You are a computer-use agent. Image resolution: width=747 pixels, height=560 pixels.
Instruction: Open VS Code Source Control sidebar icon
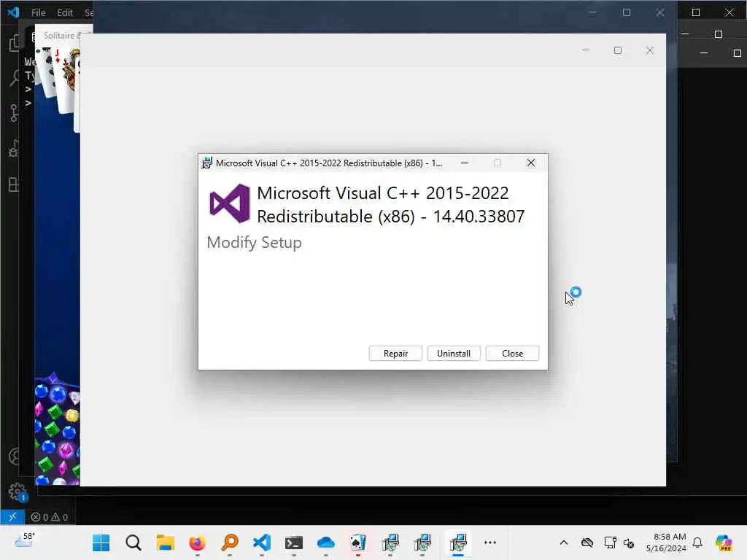pyautogui.click(x=14, y=113)
